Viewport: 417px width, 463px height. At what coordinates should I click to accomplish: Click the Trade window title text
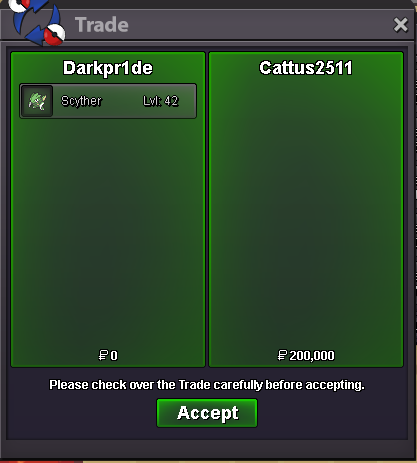[102, 25]
